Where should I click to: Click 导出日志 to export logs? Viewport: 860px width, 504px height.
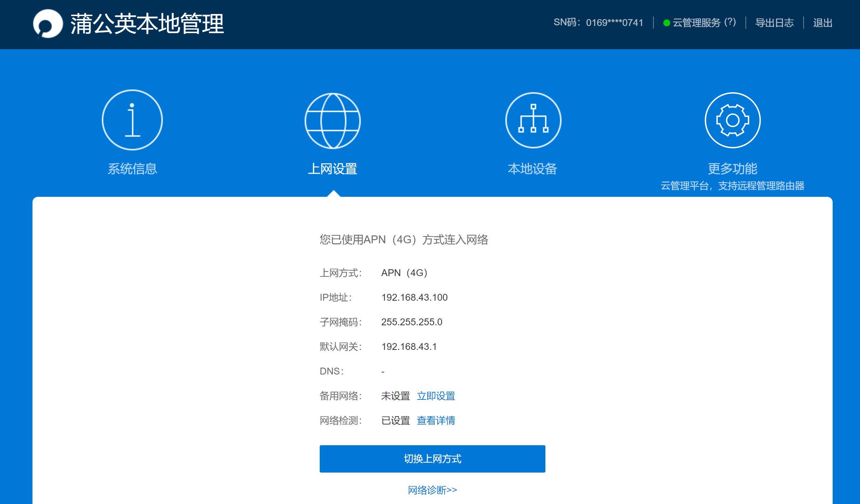(775, 23)
